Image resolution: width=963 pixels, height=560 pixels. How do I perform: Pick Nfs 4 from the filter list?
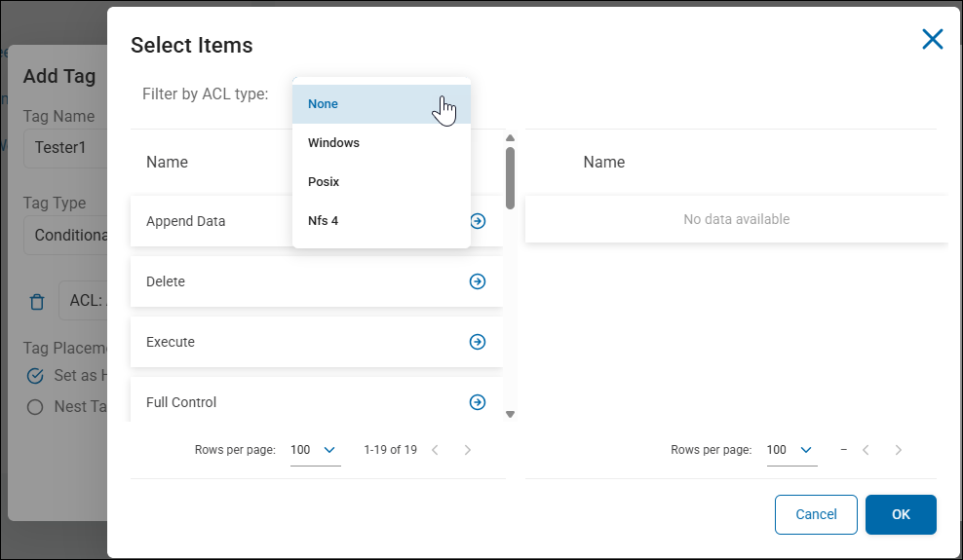(x=381, y=221)
